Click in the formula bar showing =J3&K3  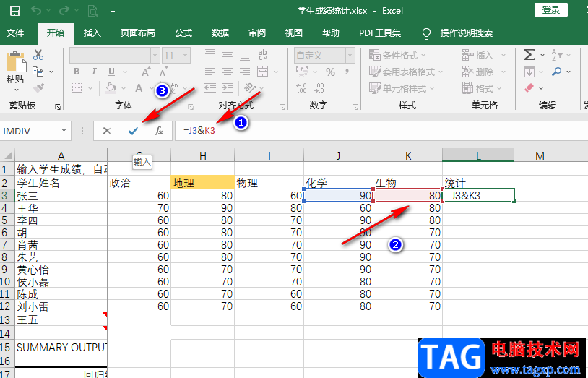381,131
